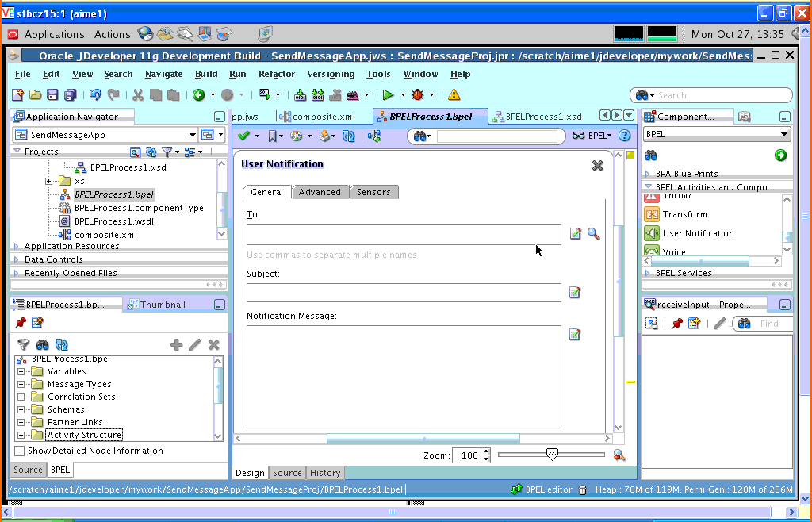Open the Versioning menu
This screenshot has width=812, height=522.
coord(331,74)
